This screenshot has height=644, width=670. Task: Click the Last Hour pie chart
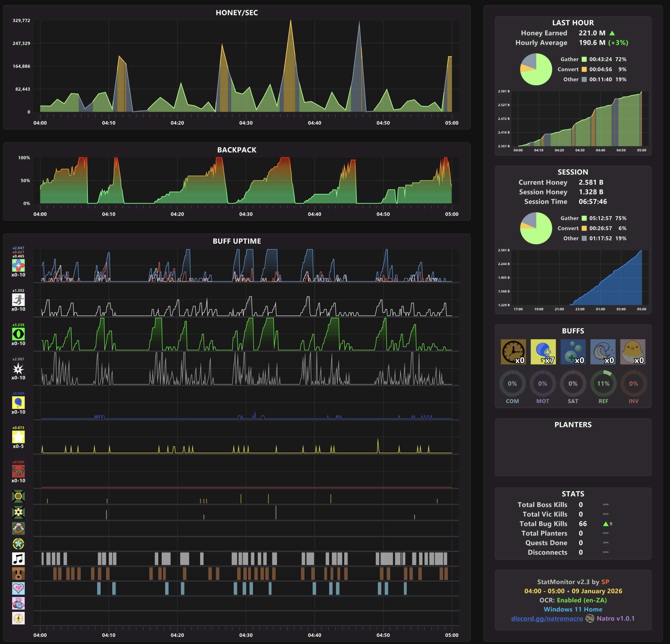point(536,69)
